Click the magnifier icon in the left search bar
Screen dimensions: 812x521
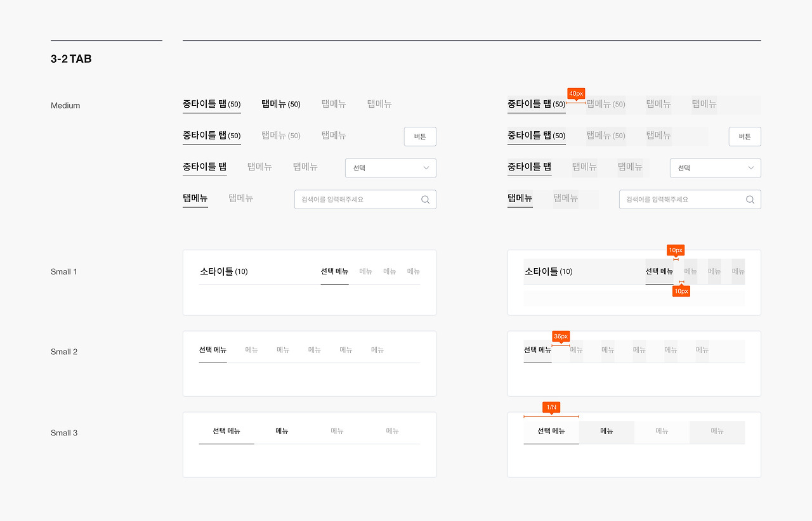[425, 199]
